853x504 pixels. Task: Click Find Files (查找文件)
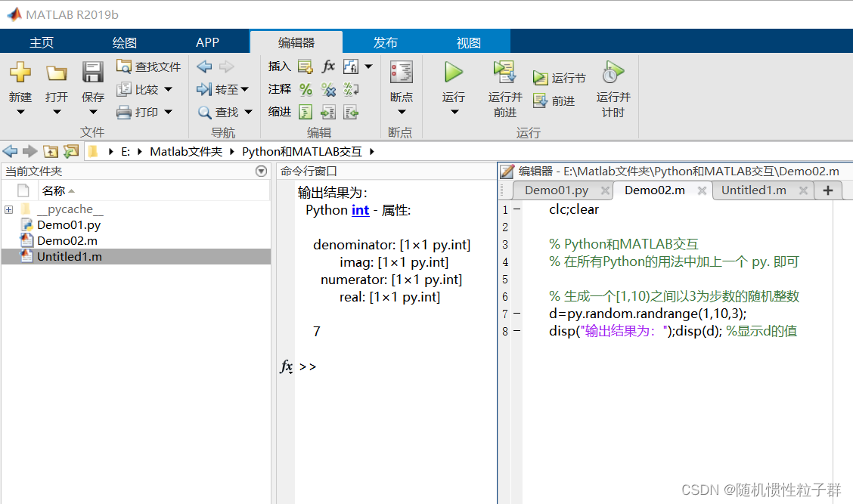point(148,66)
